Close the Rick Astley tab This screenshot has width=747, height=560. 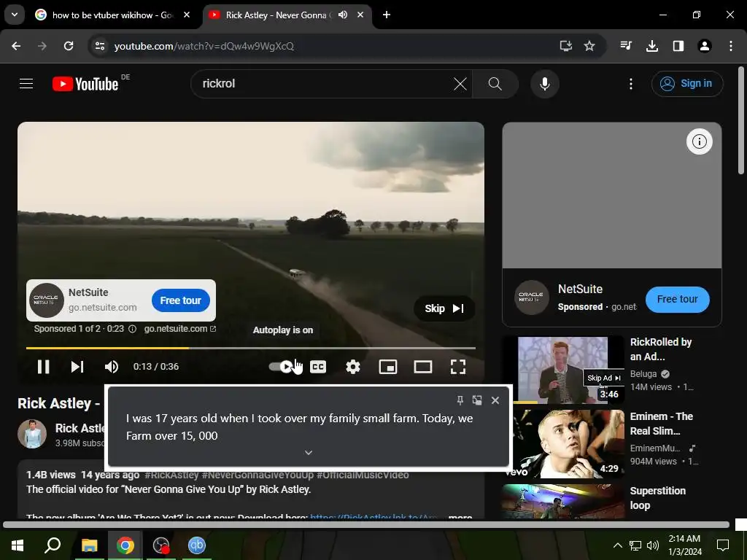[x=360, y=15]
